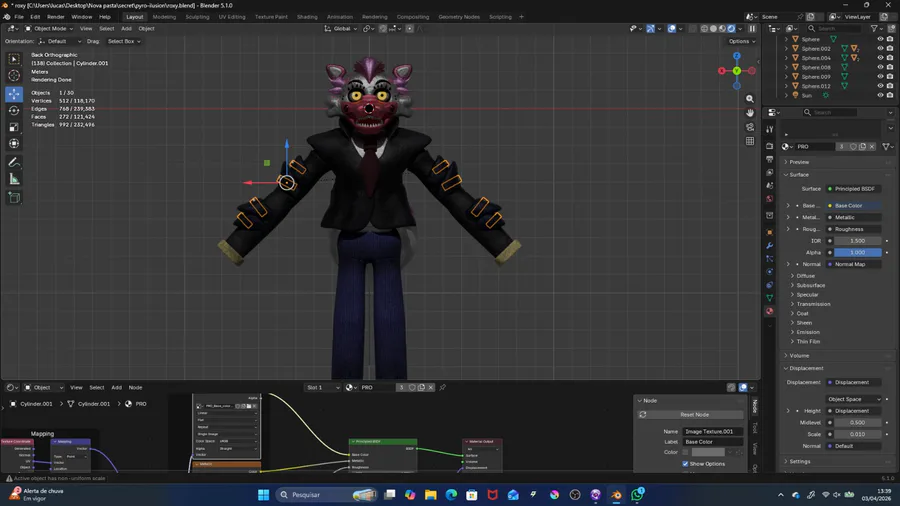This screenshot has width=900, height=506.
Task: Switch to orthographic/perspective with grid icon
Action: pos(750,141)
